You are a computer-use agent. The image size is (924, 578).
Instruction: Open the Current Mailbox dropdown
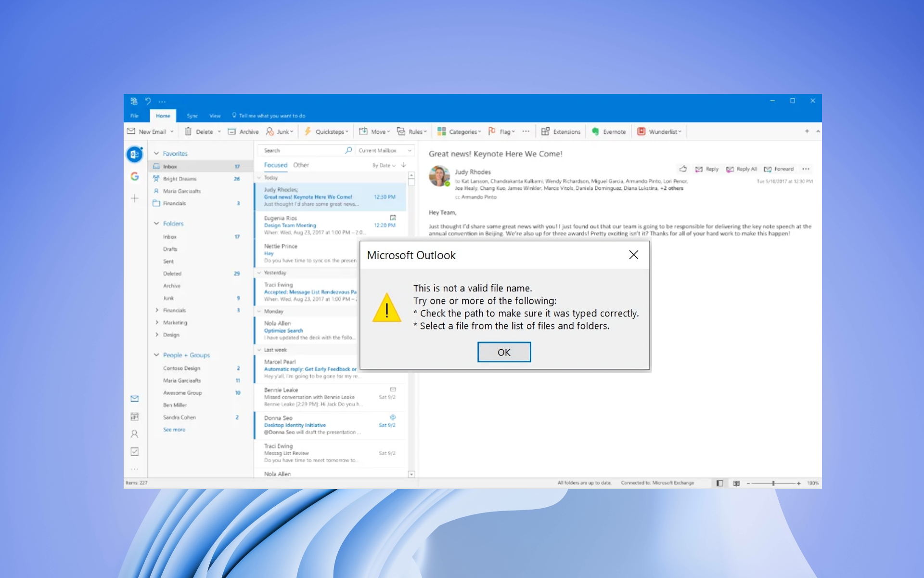pos(384,150)
